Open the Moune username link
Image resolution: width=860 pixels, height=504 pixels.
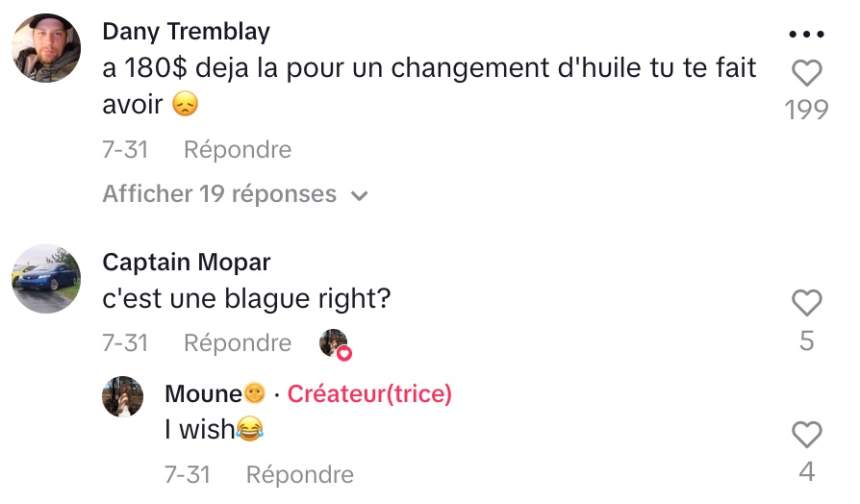coord(215,393)
